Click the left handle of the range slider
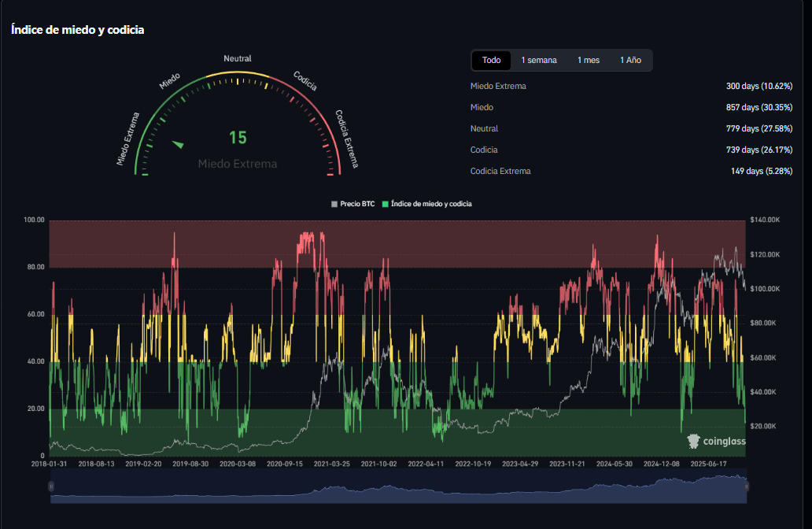This screenshot has width=812, height=529. click(x=51, y=487)
